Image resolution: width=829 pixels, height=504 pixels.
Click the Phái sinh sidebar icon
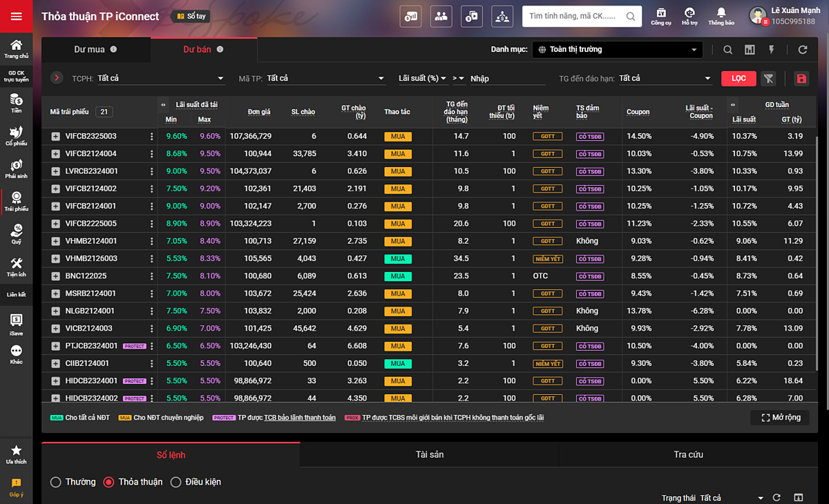click(16, 168)
